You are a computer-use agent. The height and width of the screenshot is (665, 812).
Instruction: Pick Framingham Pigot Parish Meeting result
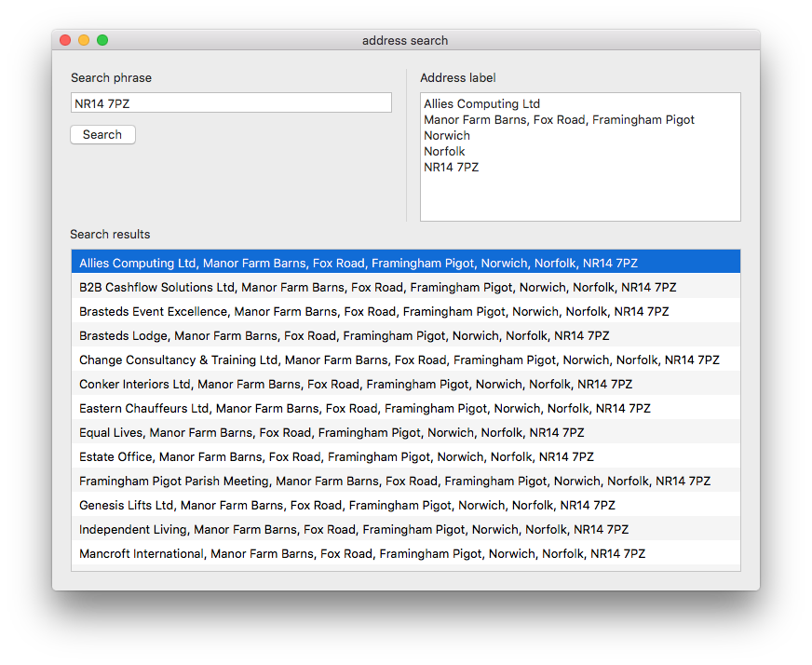pyautogui.click(x=406, y=481)
